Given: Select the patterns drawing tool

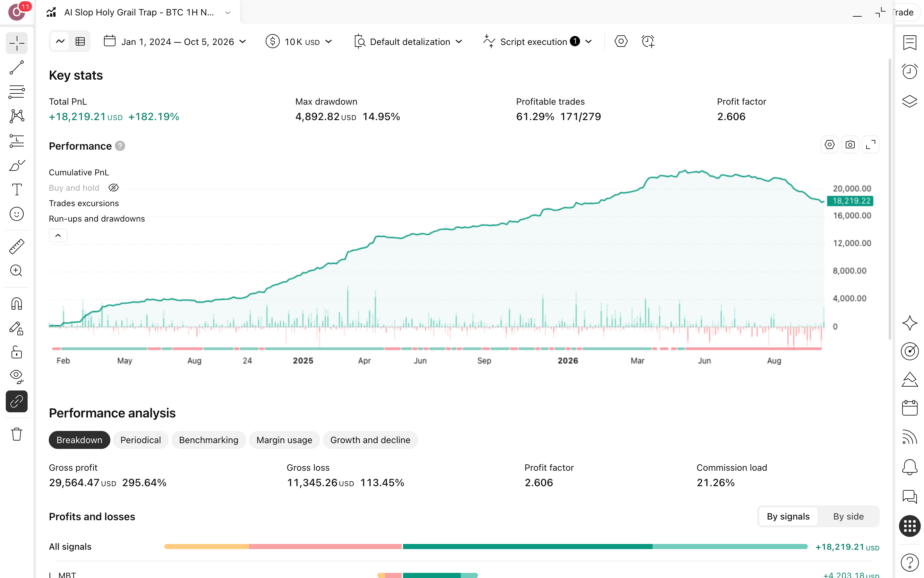Looking at the screenshot, I should click(x=16, y=116).
